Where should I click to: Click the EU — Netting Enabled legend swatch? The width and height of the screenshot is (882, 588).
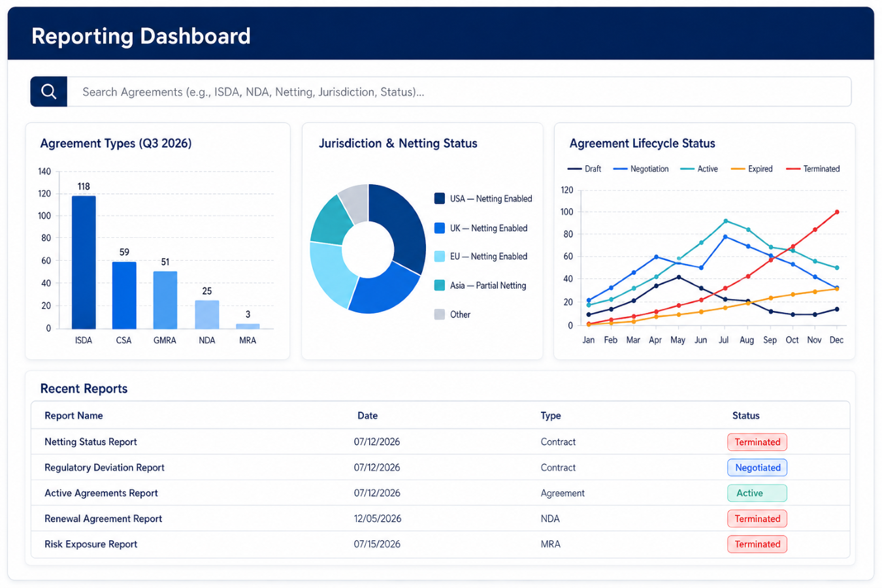click(x=440, y=256)
